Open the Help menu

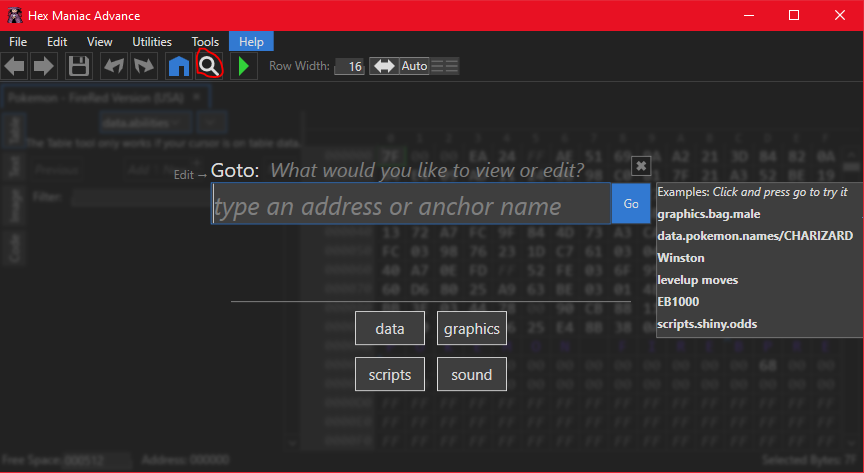[x=251, y=42]
